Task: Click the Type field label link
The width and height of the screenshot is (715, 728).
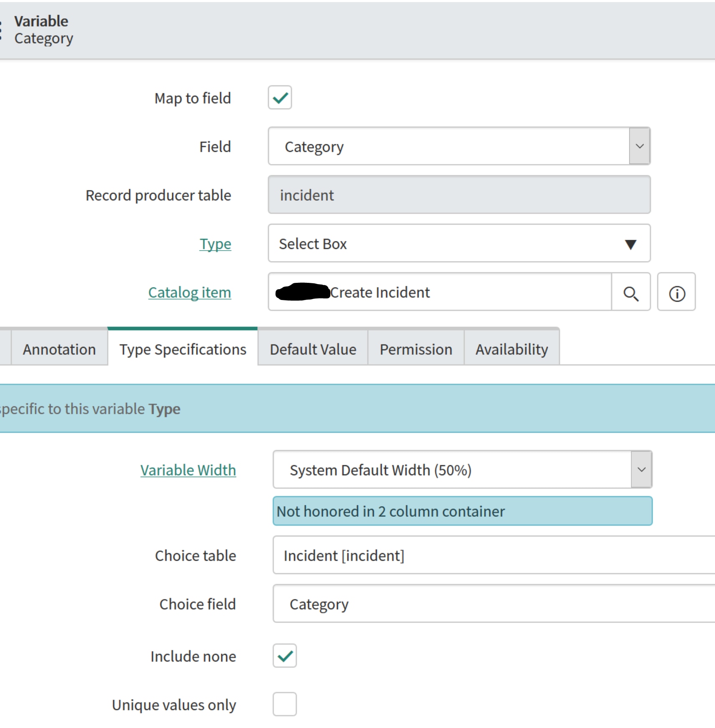Action: pos(215,244)
